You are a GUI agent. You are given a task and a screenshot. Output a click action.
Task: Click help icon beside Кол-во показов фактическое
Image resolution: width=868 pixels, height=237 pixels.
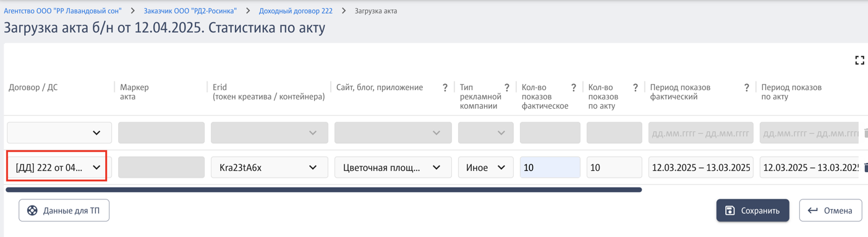pyautogui.click(x=574, y=88)
